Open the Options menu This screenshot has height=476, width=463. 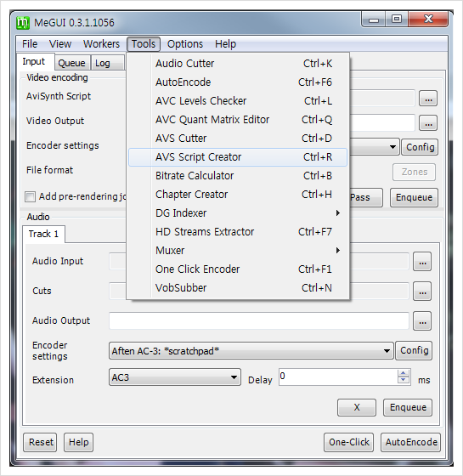click(185, 44)
